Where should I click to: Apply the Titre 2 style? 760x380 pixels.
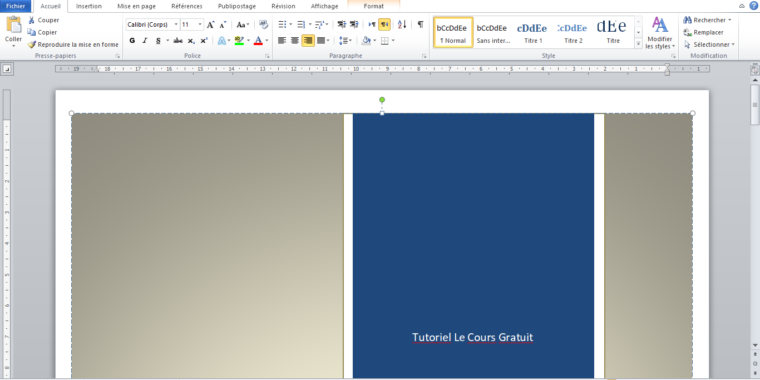click(x=573, y=32)
